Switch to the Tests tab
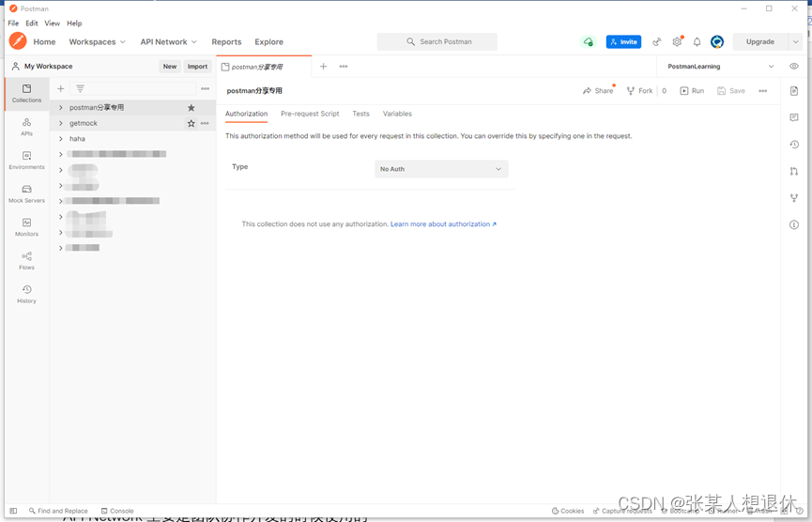Image resolution: width=812 pixels, height=522 pixels. coord(361,114)
